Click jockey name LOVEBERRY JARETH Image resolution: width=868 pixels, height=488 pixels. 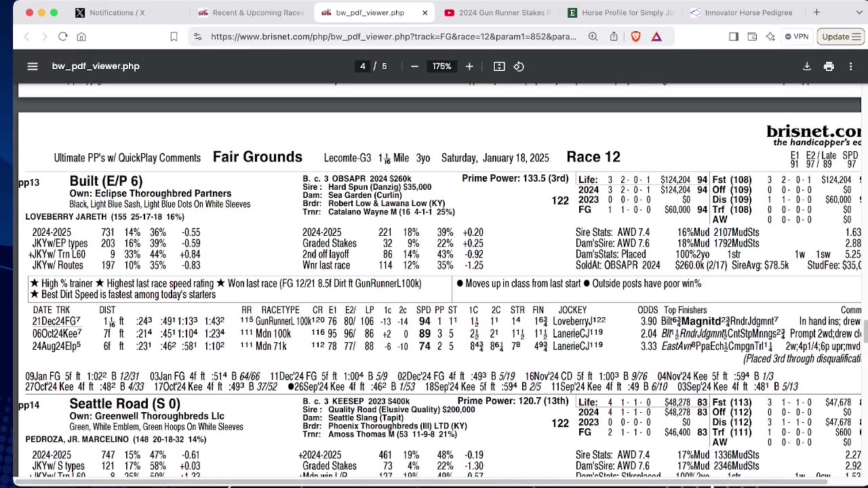(x=66, y=217)
